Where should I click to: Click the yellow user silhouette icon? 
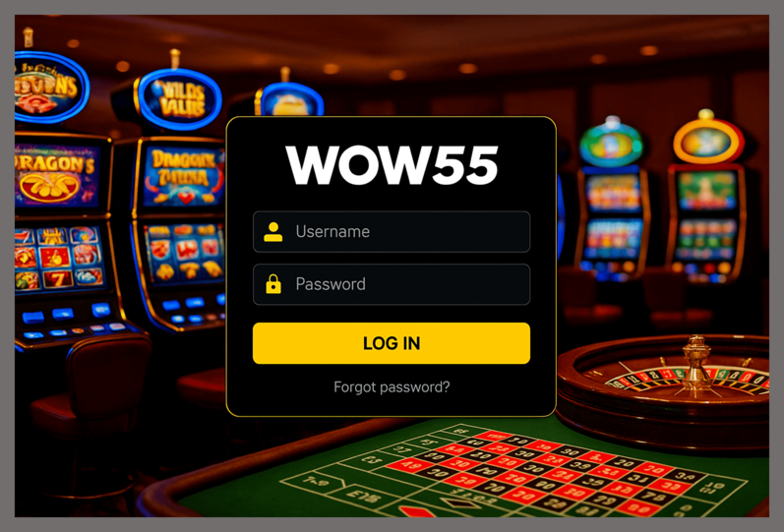point(273,232)
